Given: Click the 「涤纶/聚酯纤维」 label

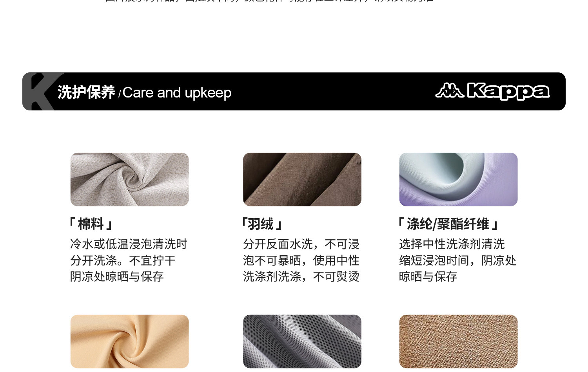Looking at the screenshot, I should (x=448, y=224).
